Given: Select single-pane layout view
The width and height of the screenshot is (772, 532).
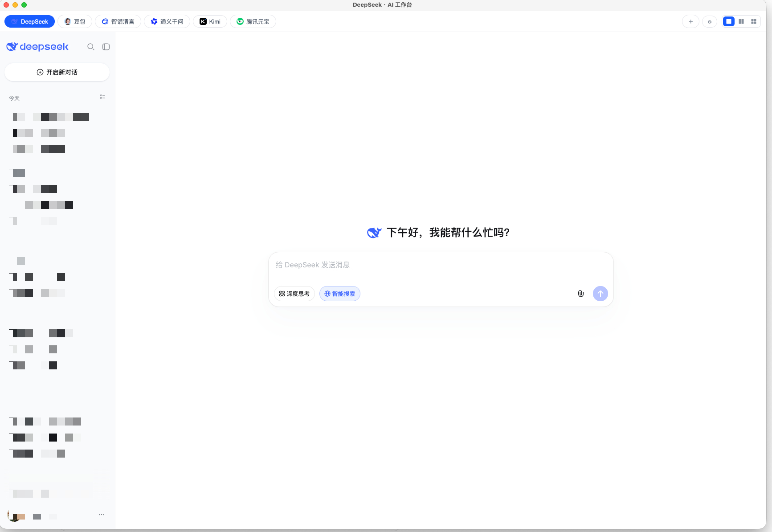Looking at the screenshot, I should [729, 21].
